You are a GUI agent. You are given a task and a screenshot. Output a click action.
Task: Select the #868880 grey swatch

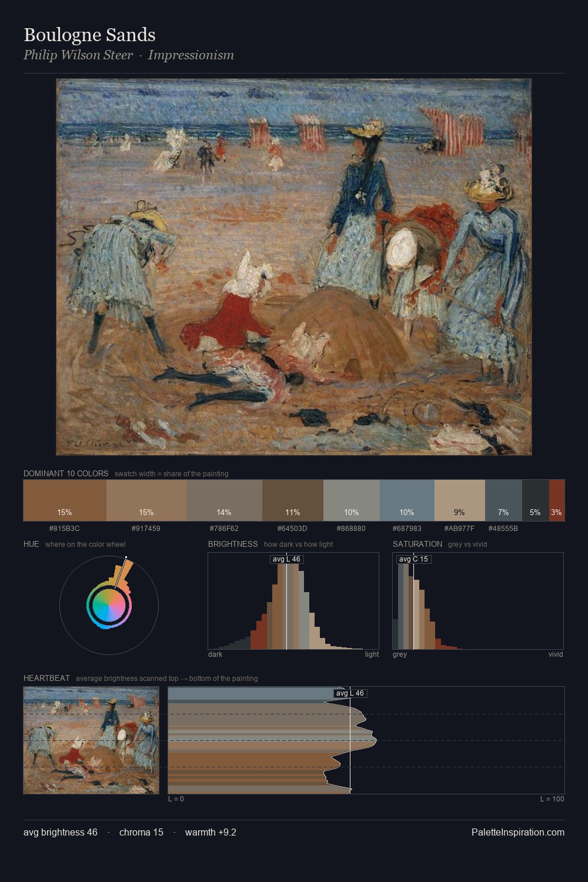(352, 500)
